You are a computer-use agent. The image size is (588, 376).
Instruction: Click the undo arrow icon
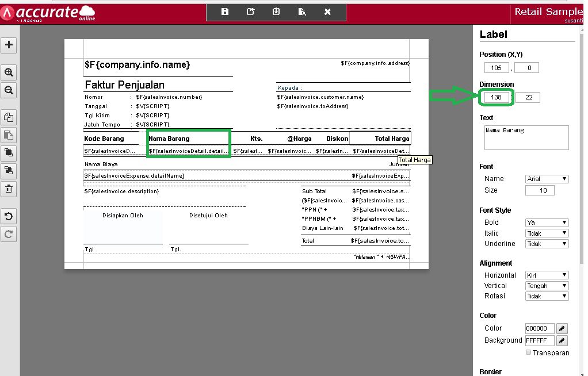tap(9, 216)
